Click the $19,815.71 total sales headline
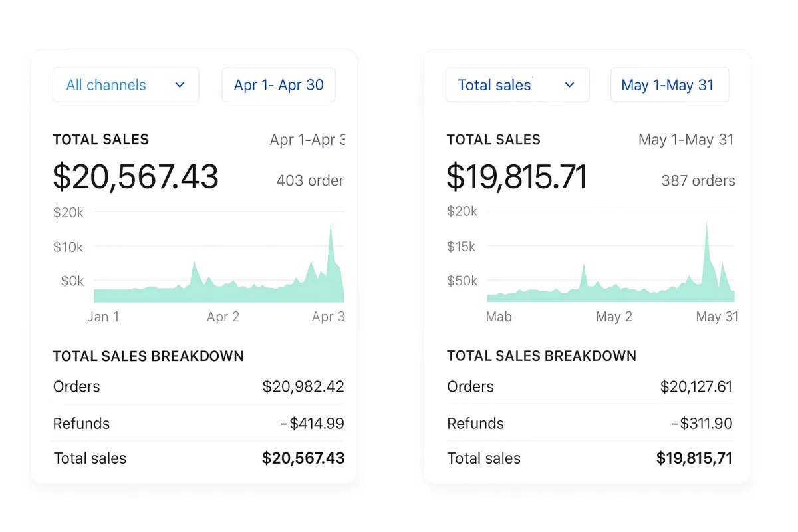 [517, 177]
